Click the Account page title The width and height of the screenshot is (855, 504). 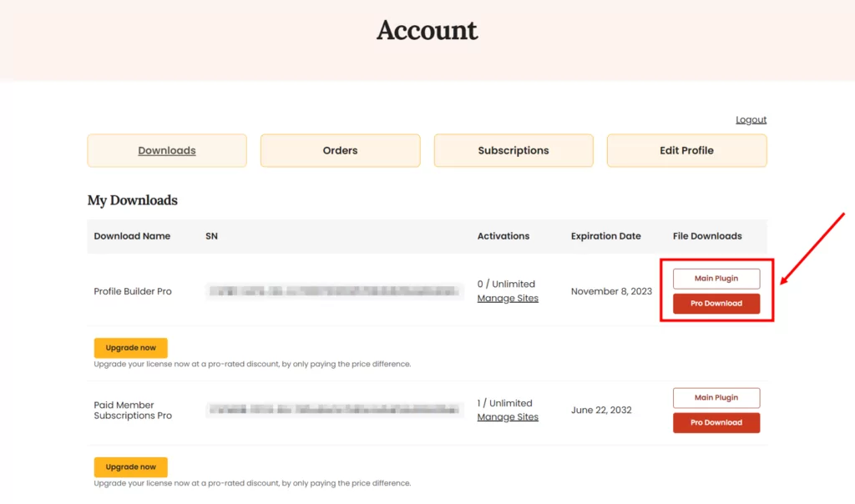click(x=427, y=30)
